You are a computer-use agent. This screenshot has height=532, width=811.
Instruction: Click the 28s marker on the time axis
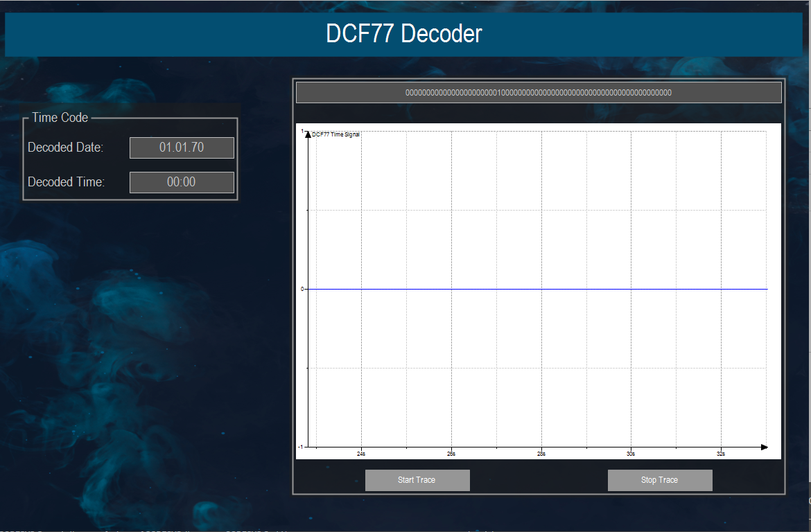pos(541,454)
